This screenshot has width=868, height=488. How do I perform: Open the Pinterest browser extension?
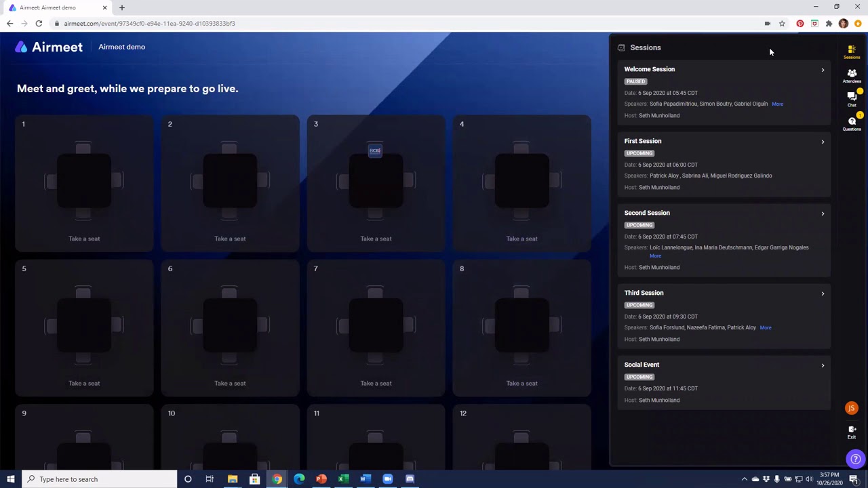800,24
